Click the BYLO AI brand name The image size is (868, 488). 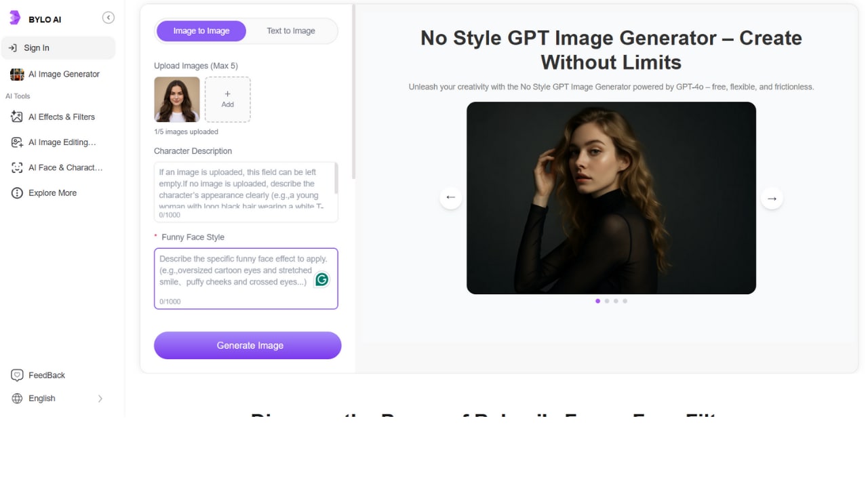coord(45,20)
